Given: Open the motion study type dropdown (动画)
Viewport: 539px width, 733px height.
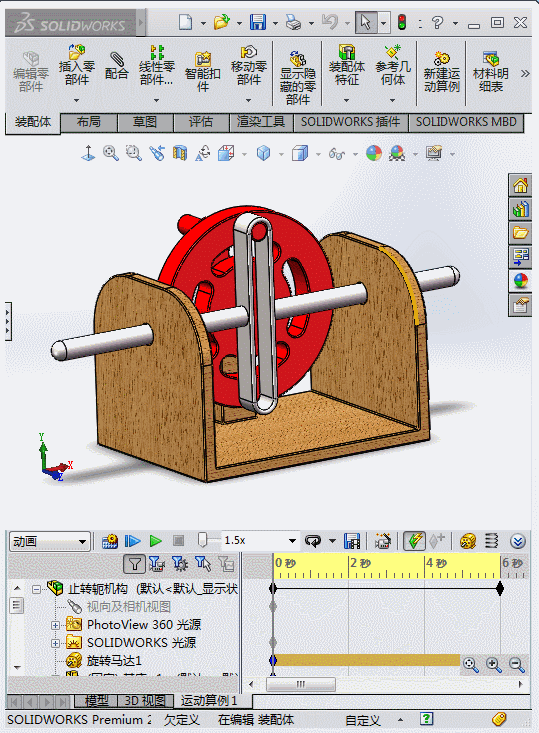Looking at the screenshot, I should click(49, 542).
